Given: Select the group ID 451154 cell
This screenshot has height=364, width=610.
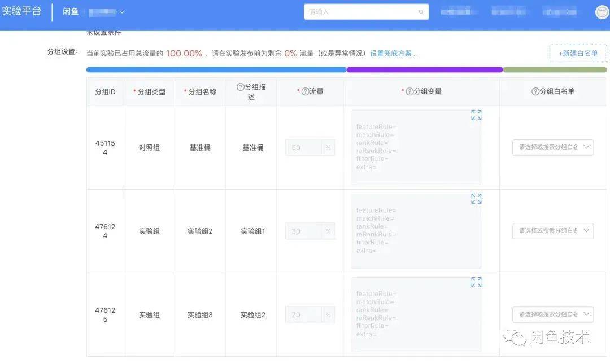Looking at the screenshot, I should [105, 147].
